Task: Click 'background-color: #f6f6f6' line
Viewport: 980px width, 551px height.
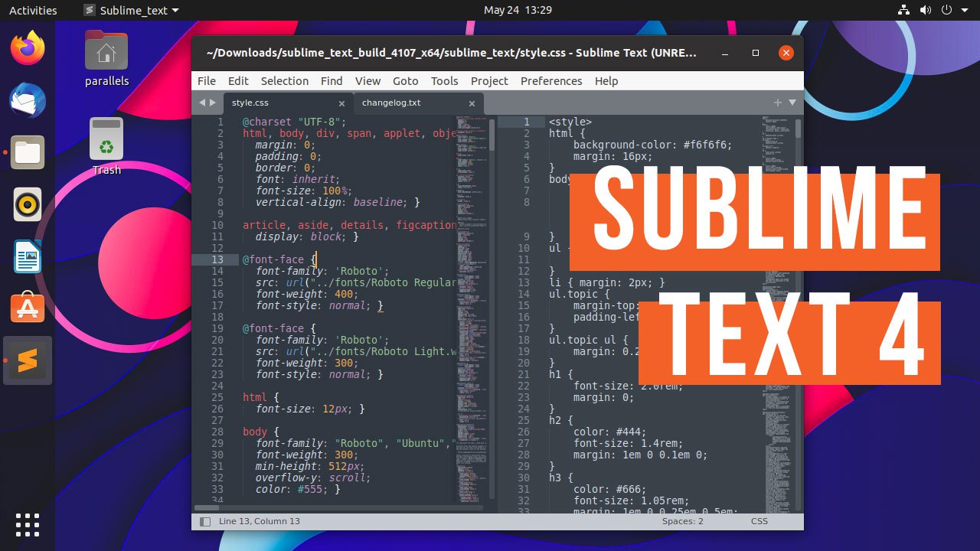Action: coord(652,145)
